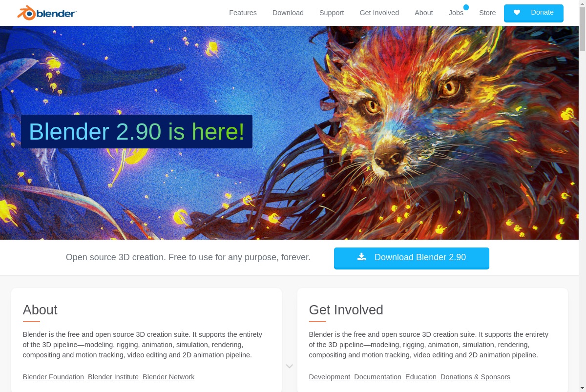Click the download arrow icon in the blue button
The width and height of the screenshot is (586, 392).
[361, 257]
